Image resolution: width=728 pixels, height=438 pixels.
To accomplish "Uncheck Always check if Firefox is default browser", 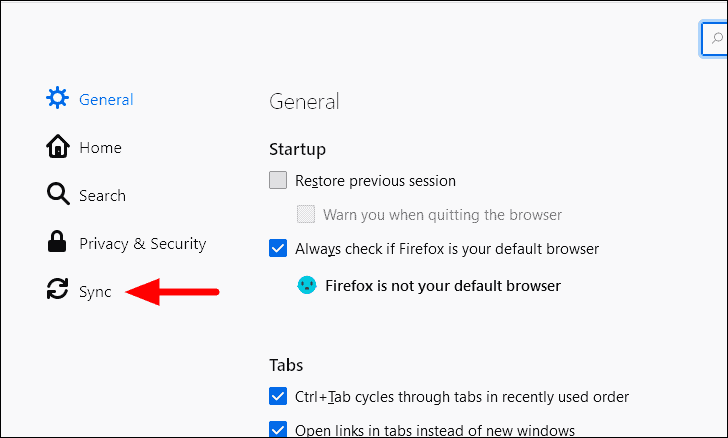I will [278, 248].
